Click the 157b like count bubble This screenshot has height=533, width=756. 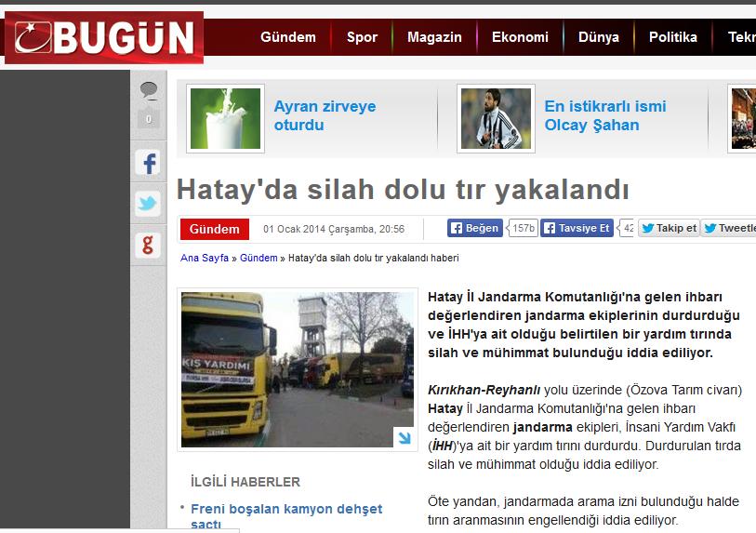tap(524, 228)
